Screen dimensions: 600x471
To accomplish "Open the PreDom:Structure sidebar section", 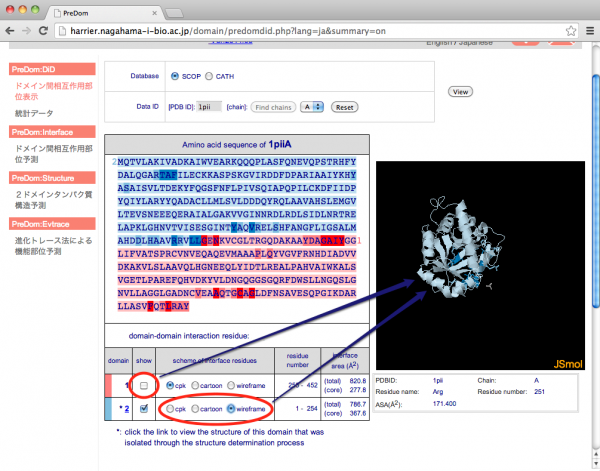I will (x=50, y=177).
